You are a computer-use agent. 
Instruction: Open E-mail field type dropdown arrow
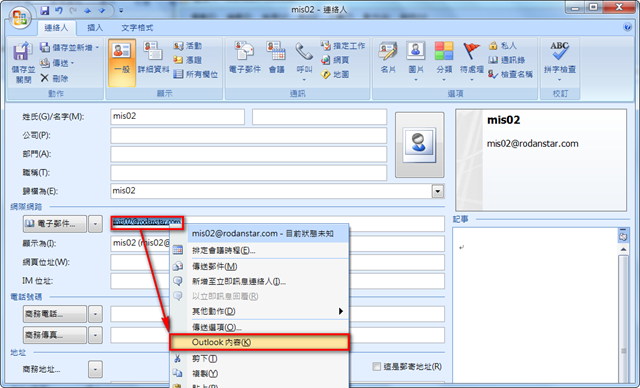(x=95, y=224)
